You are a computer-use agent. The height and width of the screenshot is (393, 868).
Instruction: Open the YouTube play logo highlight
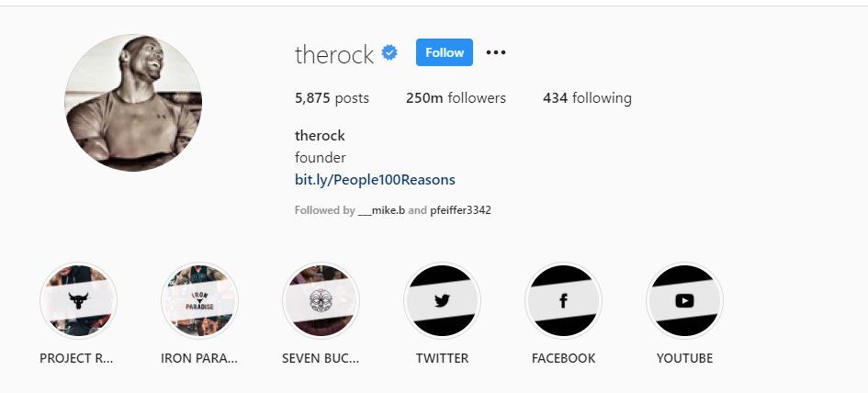pyautogui.click(x=684, y=300)
